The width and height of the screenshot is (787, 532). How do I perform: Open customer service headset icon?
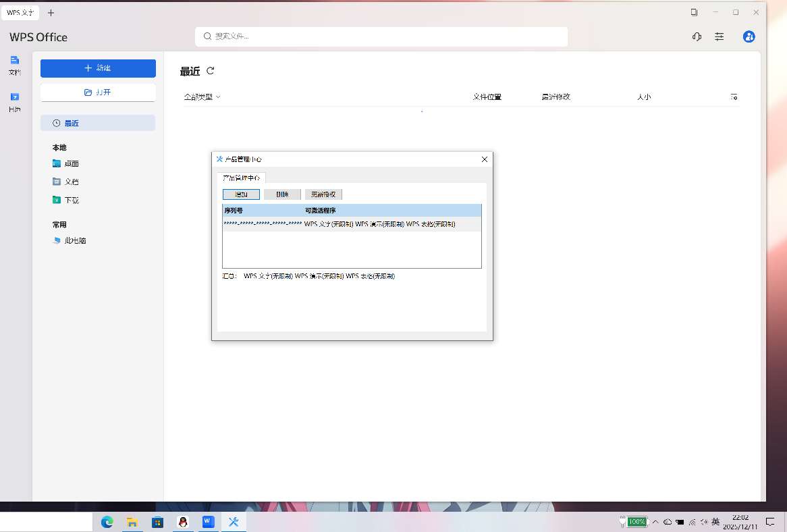pos(697,37)
